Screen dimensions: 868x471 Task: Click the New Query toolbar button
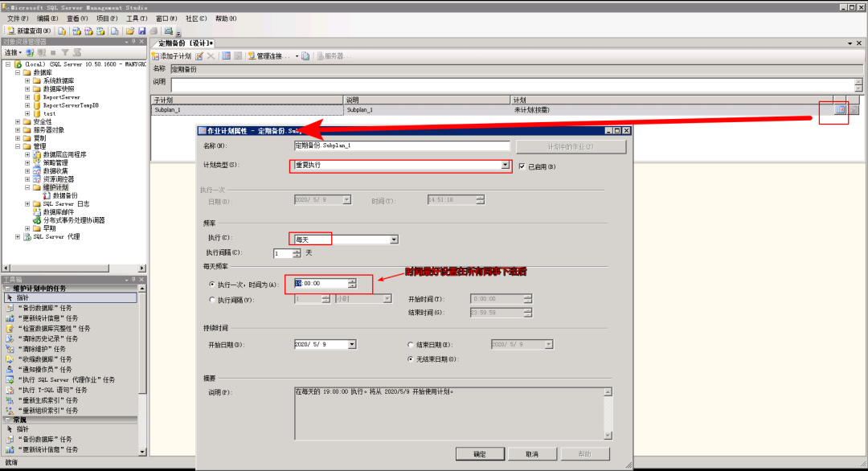[29, 31]
